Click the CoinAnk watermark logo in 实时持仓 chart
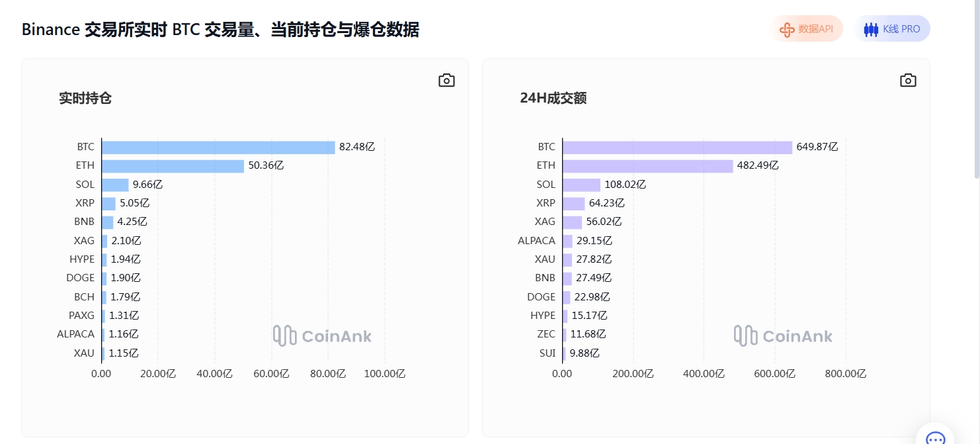This screenshot has height=444, width=980. 323,335
